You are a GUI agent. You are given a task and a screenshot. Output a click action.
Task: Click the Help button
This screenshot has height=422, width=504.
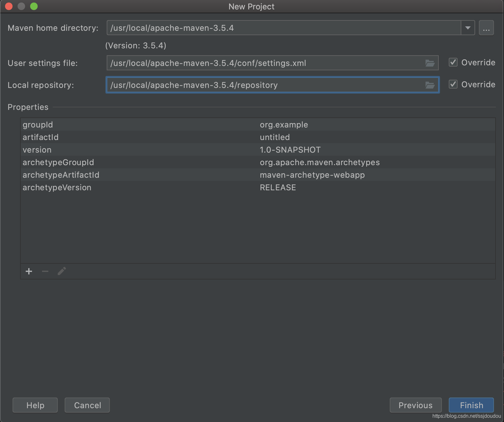pyautogui.click(x=35, y=405)
